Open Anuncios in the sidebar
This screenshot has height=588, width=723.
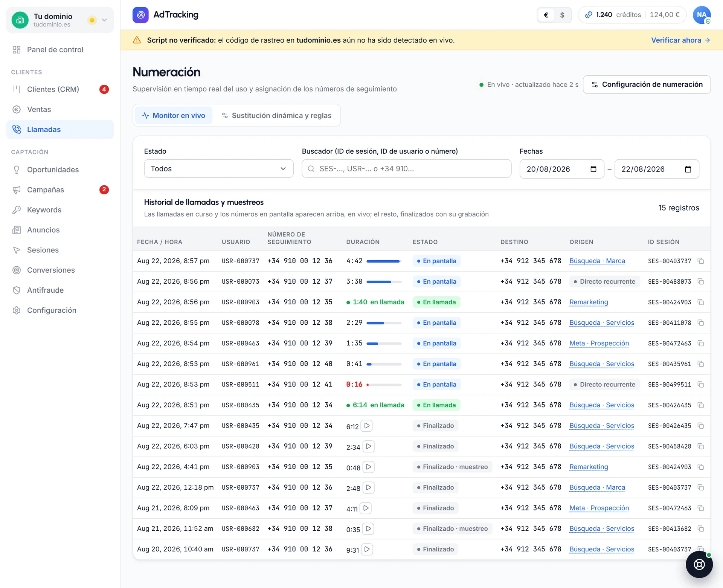coord(60,230)
